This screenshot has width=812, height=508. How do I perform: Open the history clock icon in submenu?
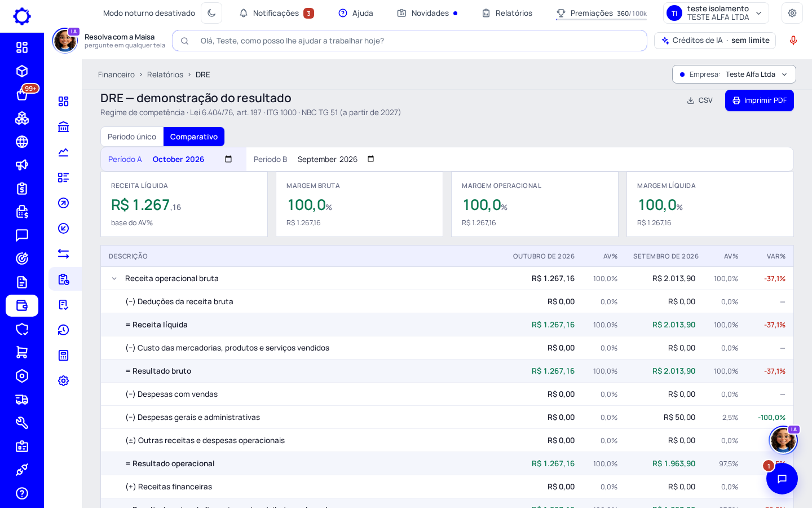[x=64, y=330]
